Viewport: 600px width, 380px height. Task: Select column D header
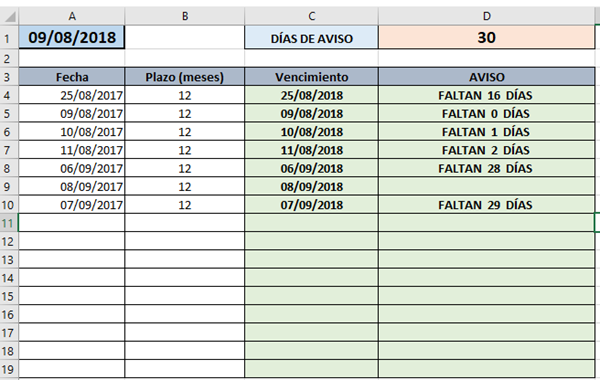click(x=487, y=16)
